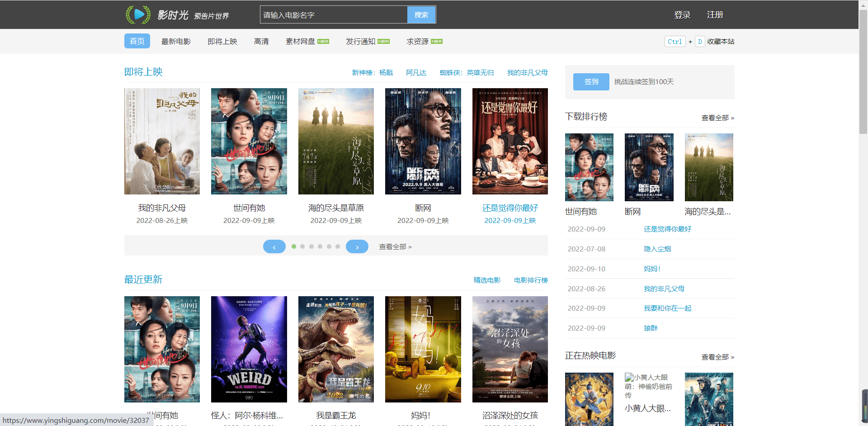Open the 海的尽头是... poster in 下载排行榜
Image resolution: width=868 pixels, height=426 pixels.
tap(709, 167)
